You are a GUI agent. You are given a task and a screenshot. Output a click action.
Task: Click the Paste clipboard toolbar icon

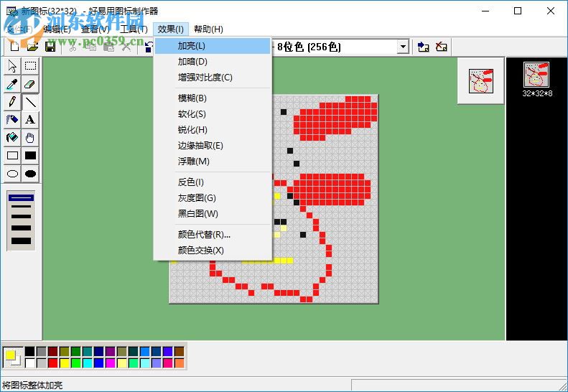(108, 47)
